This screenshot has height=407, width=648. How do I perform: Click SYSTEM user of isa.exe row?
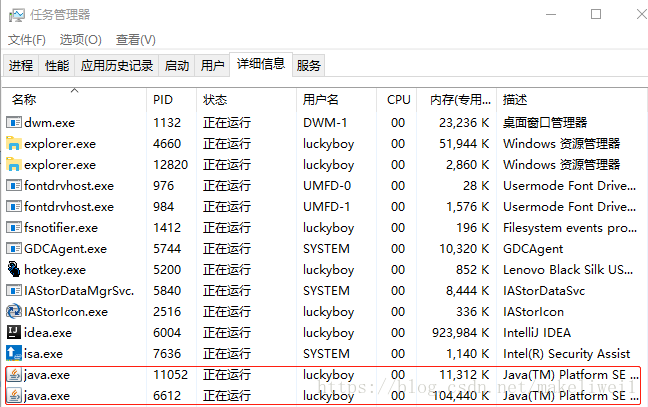[326, 354]
